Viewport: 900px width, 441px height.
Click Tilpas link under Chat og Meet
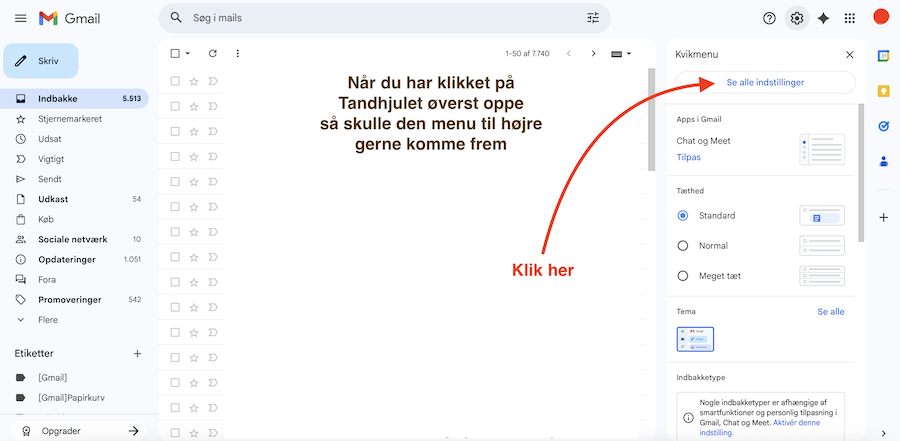point(688,157)
